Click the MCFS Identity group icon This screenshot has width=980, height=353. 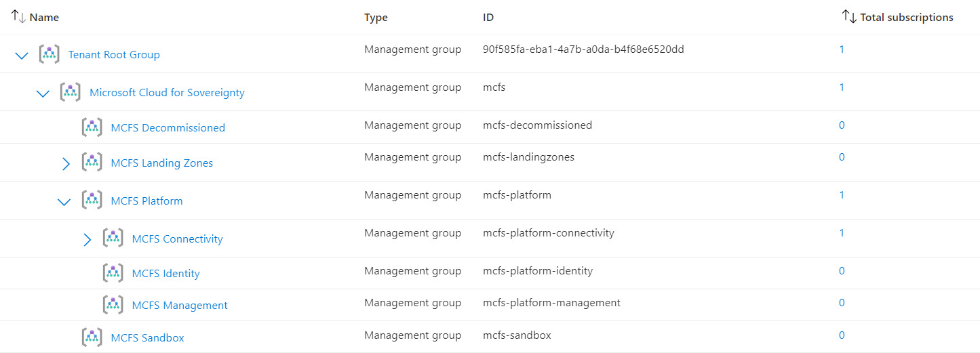click(113, 273)
